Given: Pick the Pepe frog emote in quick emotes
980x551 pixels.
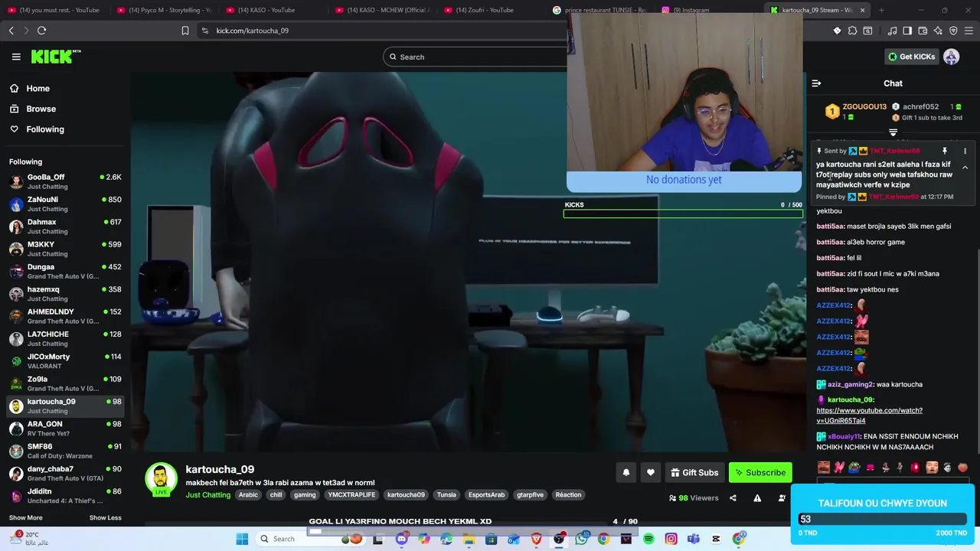Looking at the screenshot, I should point(854,468).
